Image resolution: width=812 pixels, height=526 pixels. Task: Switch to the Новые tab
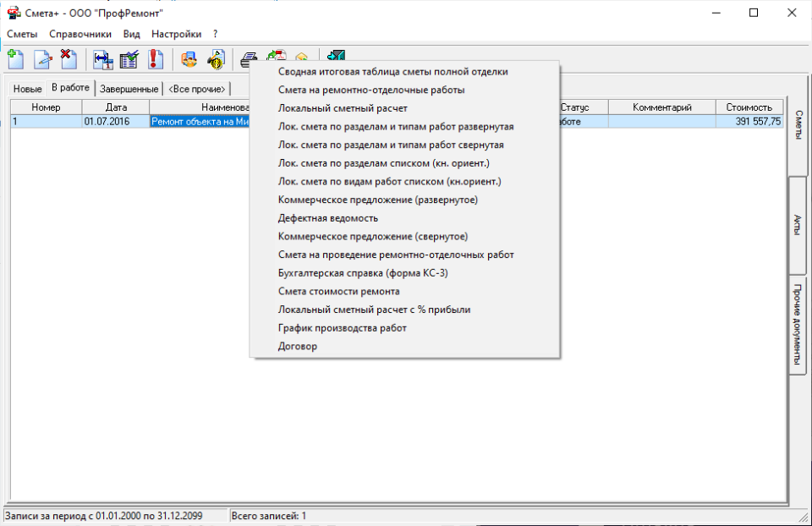(x=27, y=89)
